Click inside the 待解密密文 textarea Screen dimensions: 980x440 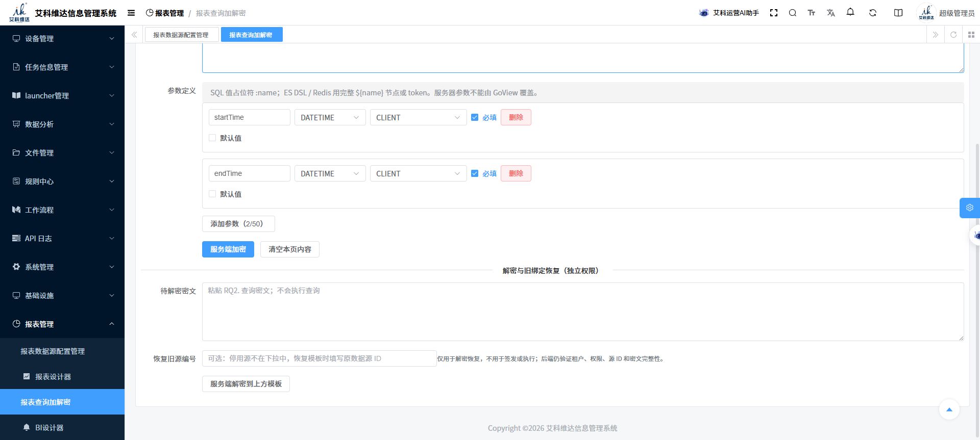[x=583, y=312]
